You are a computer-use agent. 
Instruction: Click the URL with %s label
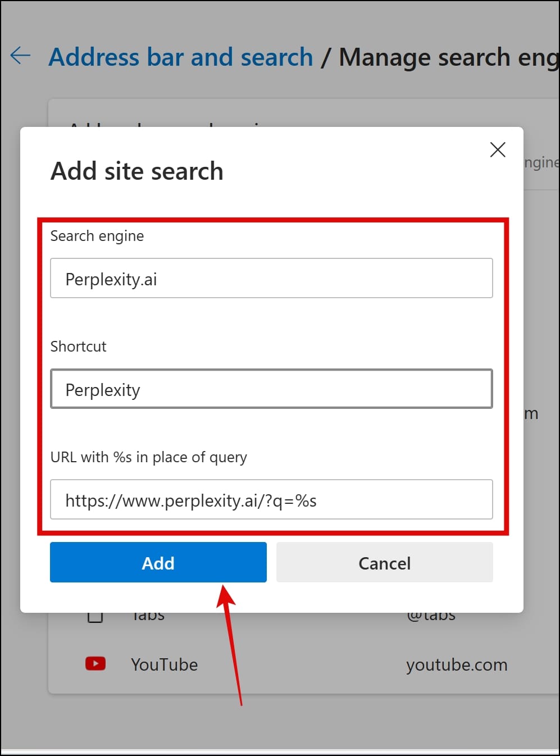(149, 457)
